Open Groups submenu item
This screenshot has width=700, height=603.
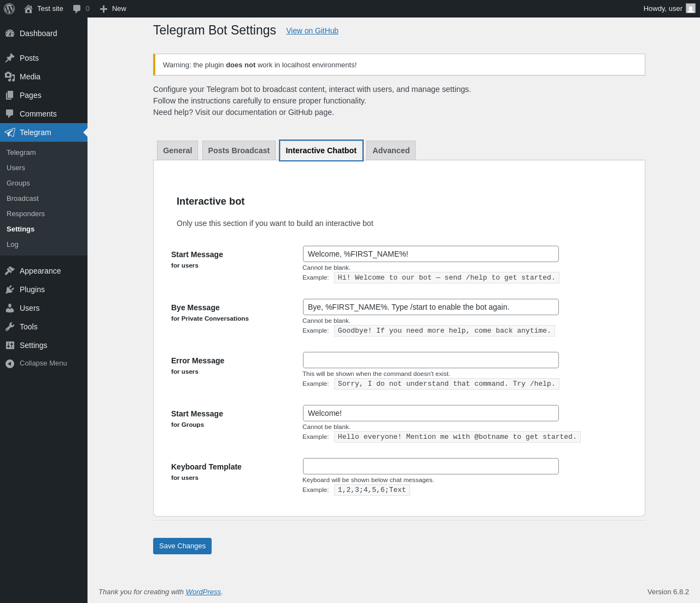pyautogui.click(x=18, y=183)
